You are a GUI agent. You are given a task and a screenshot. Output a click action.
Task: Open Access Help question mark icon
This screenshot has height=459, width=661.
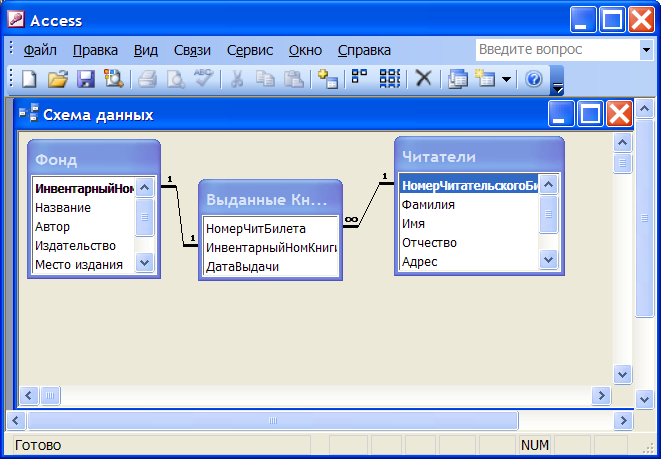click(534, 79)
